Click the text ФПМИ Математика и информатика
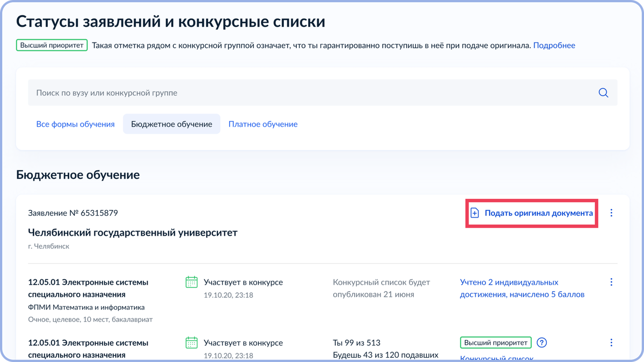This screenshot has height=362, width=644. (x=86, y=308)
